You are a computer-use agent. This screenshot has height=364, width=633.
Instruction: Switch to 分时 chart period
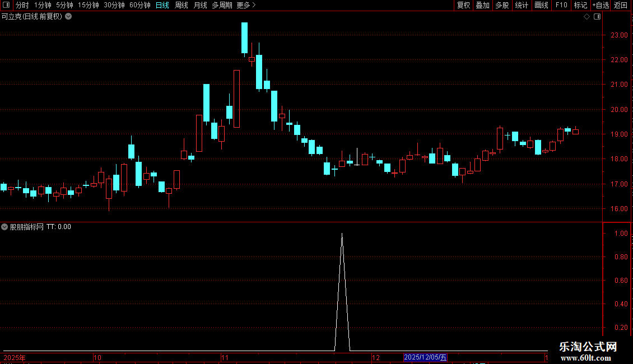point(22,5)
